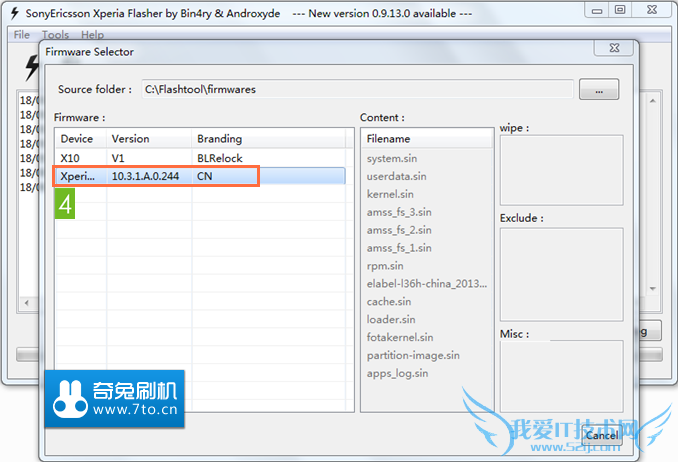Click the Source folder path field

click(357, 90)
